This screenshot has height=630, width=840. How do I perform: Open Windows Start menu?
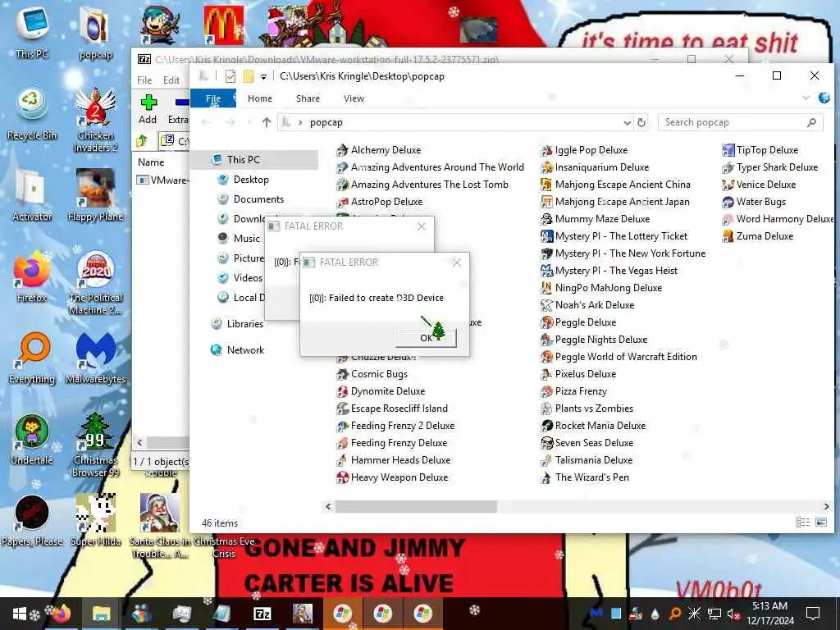pos(20,614)
